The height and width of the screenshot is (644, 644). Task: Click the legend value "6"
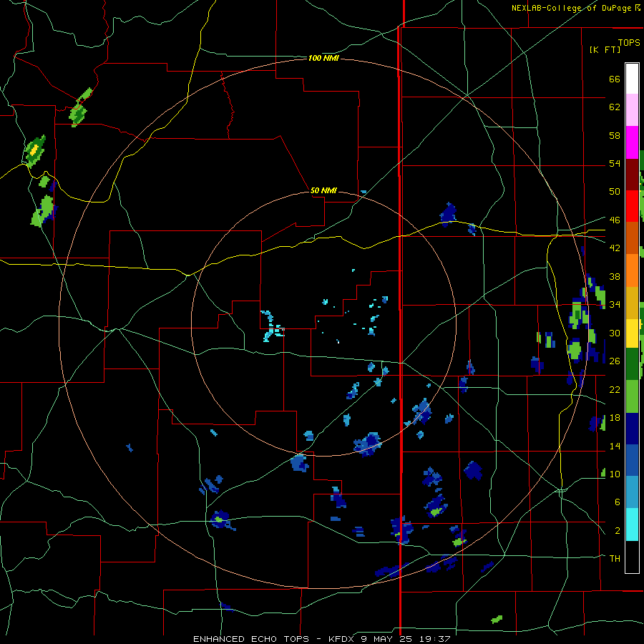click(617, 502)
